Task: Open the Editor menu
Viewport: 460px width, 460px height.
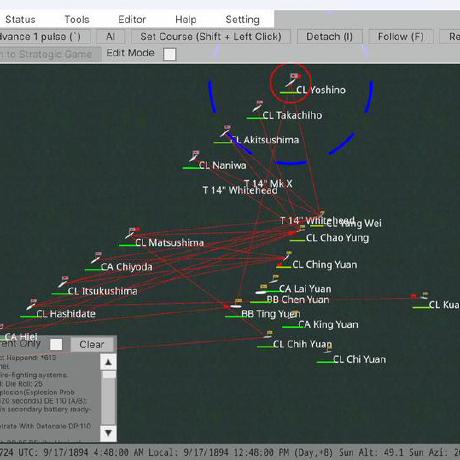Action: point(132,20)
